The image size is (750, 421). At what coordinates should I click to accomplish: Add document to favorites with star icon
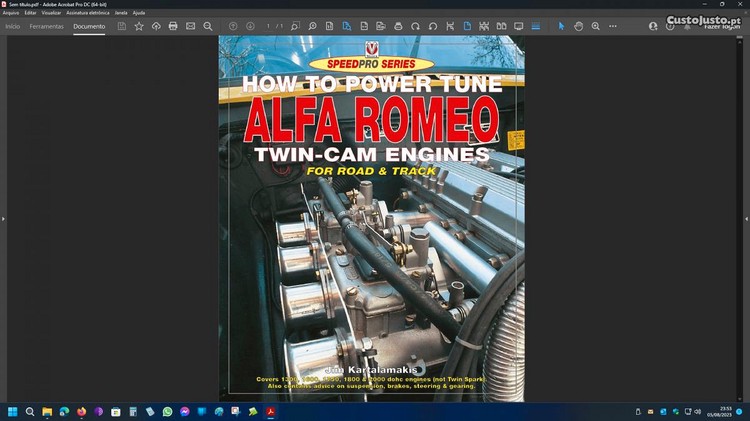(x=139, y=26)
